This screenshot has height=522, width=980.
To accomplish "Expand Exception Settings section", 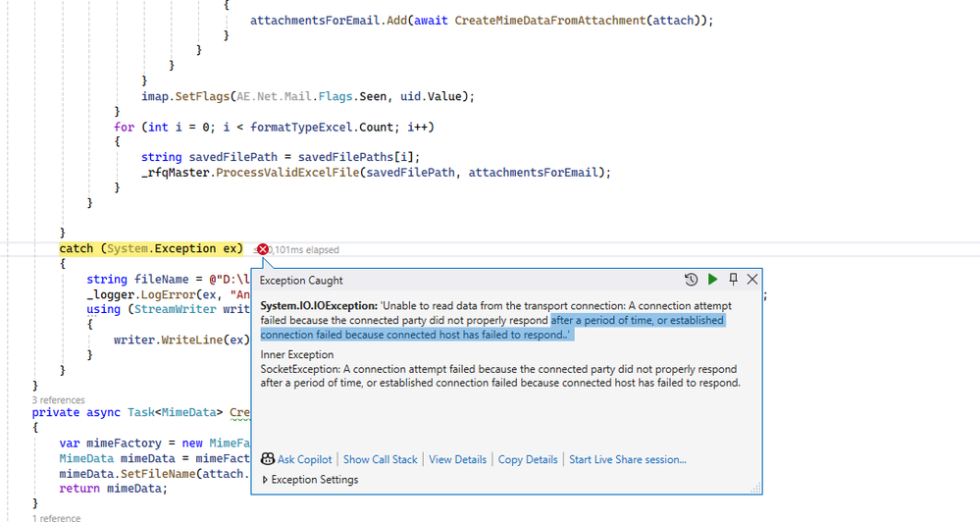I will pyautogui.click(x=310, y=480).
